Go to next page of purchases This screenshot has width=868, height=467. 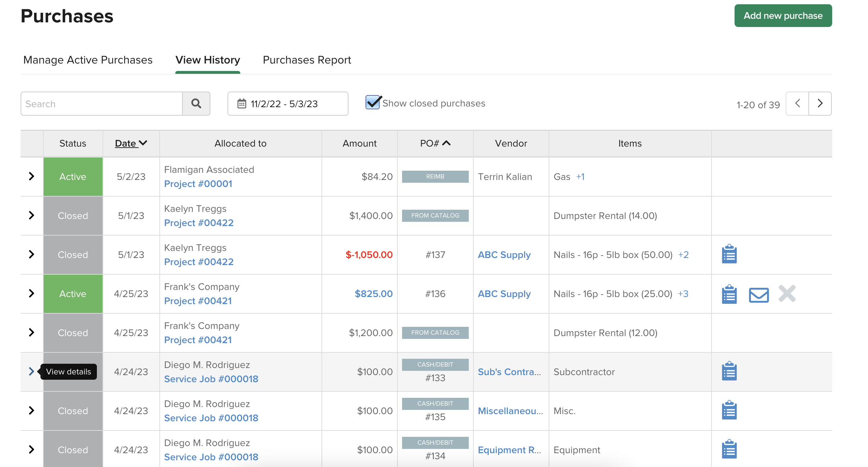[820, 104]
